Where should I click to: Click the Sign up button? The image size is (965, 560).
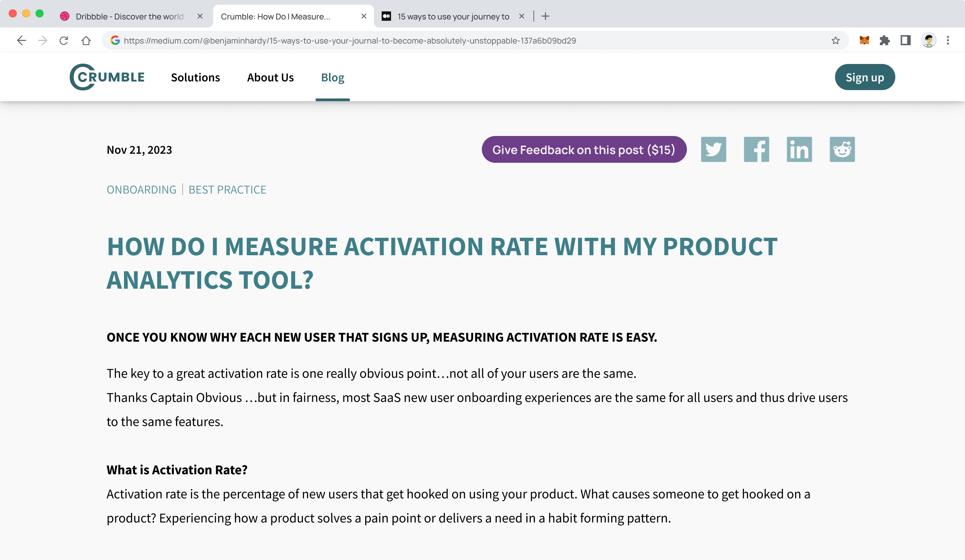coord(864,77)
